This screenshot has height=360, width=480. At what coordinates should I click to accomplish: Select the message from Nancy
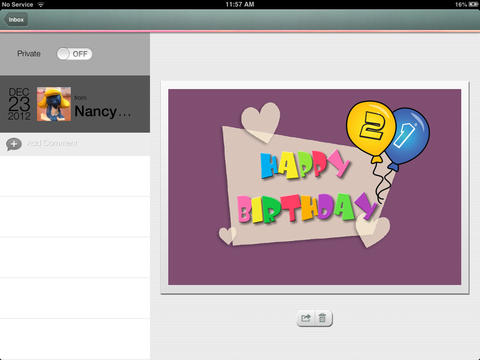(x=75, y=104)
